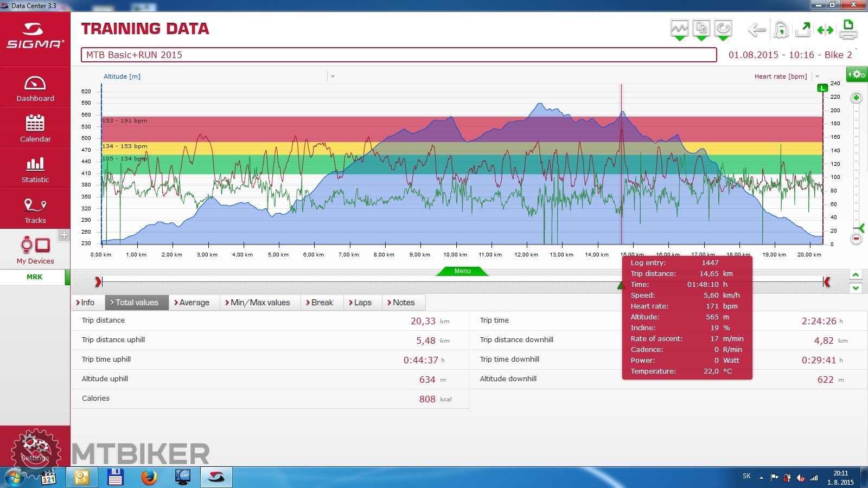Go to the Statistic section
868x488 pixels.
[x=35, y=169]
